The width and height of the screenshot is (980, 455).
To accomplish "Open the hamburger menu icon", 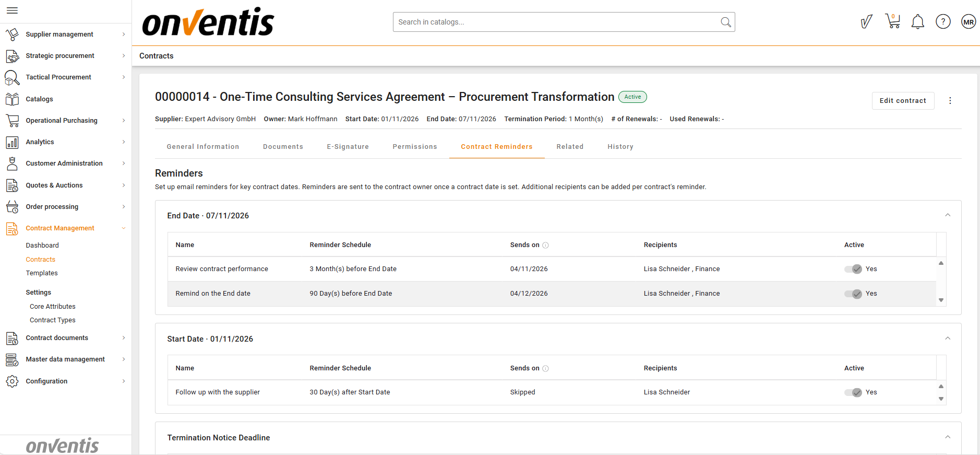I will pyautogui.click(x=12, y=10).
